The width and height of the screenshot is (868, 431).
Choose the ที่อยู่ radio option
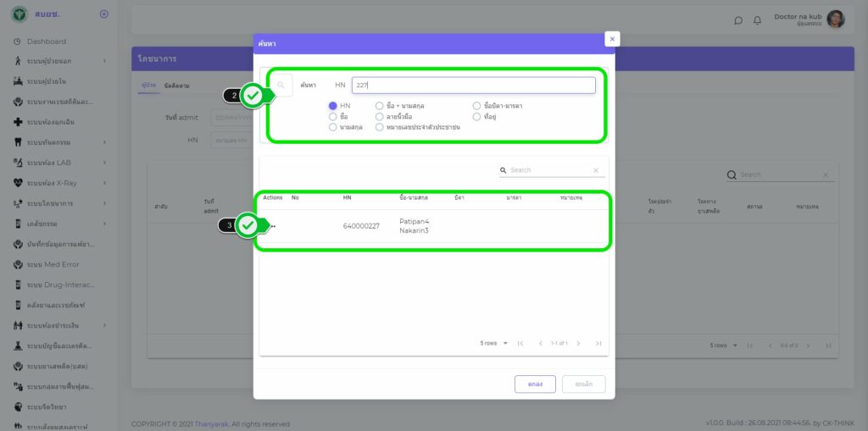pos(477,116)
